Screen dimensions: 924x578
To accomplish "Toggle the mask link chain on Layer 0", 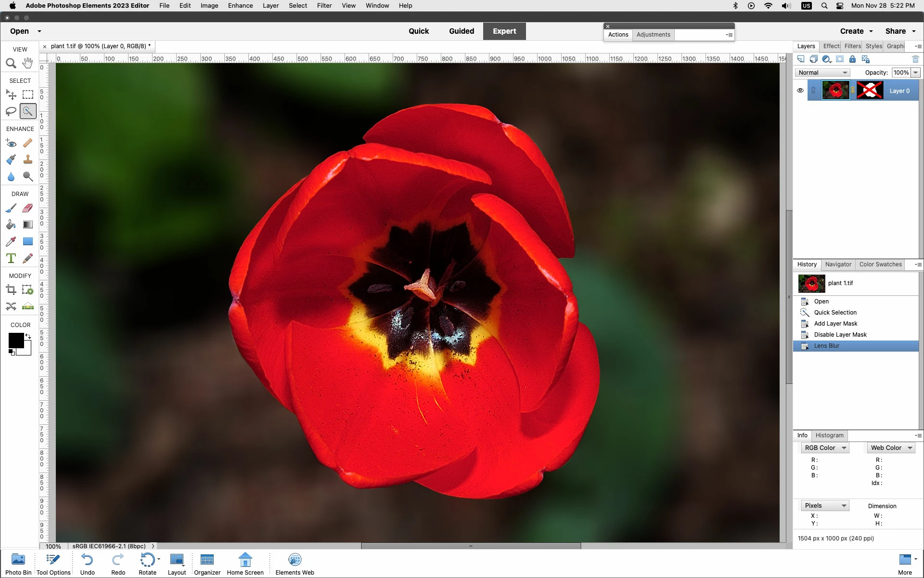I will pos(853,91).
